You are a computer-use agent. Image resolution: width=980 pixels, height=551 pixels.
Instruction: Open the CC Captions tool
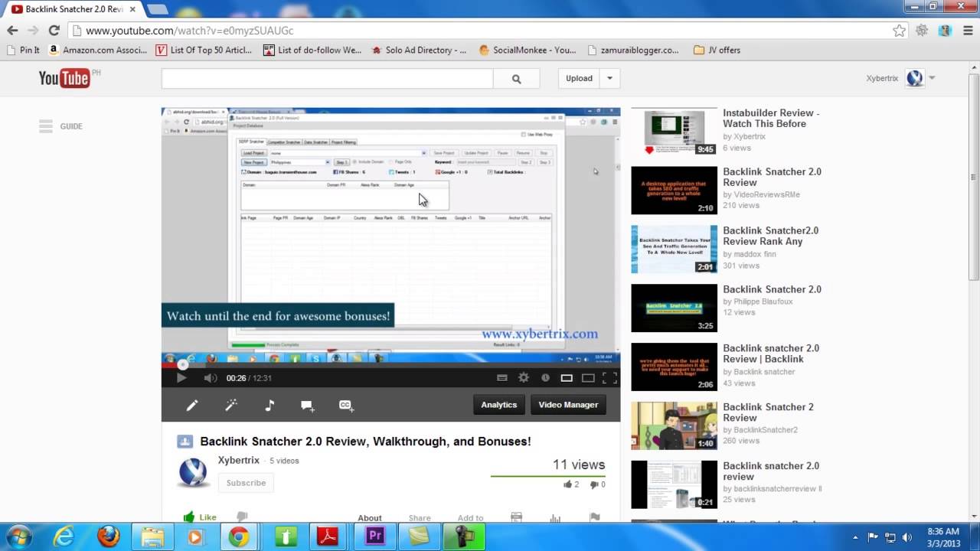[x=346, y=406]
